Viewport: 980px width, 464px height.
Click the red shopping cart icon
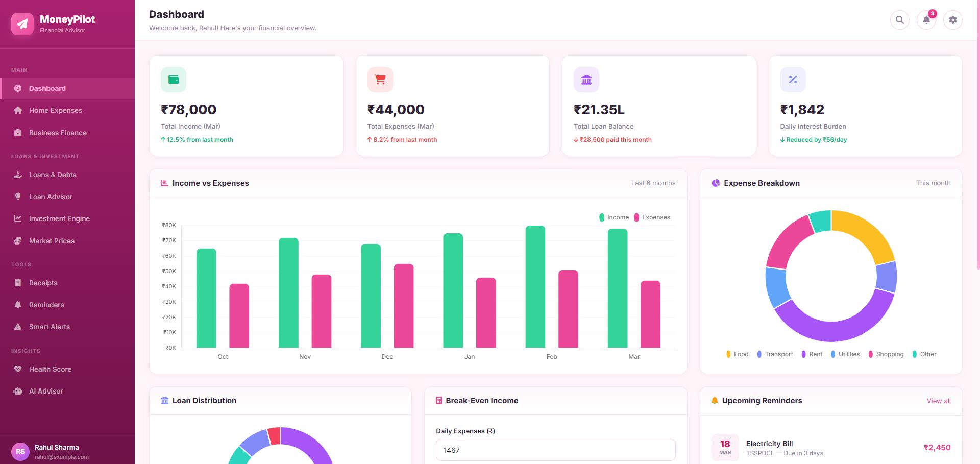point(380,80)
